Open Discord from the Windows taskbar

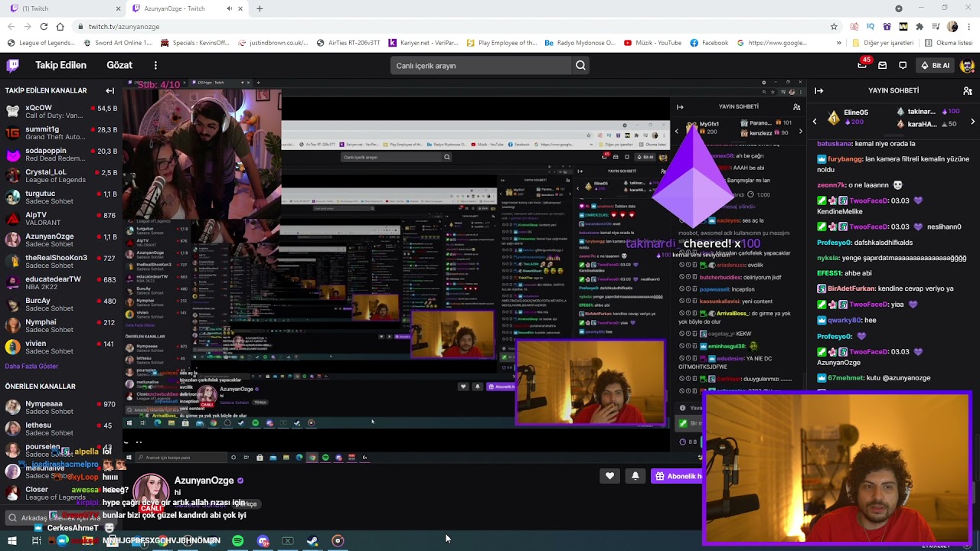click(263, 541)
